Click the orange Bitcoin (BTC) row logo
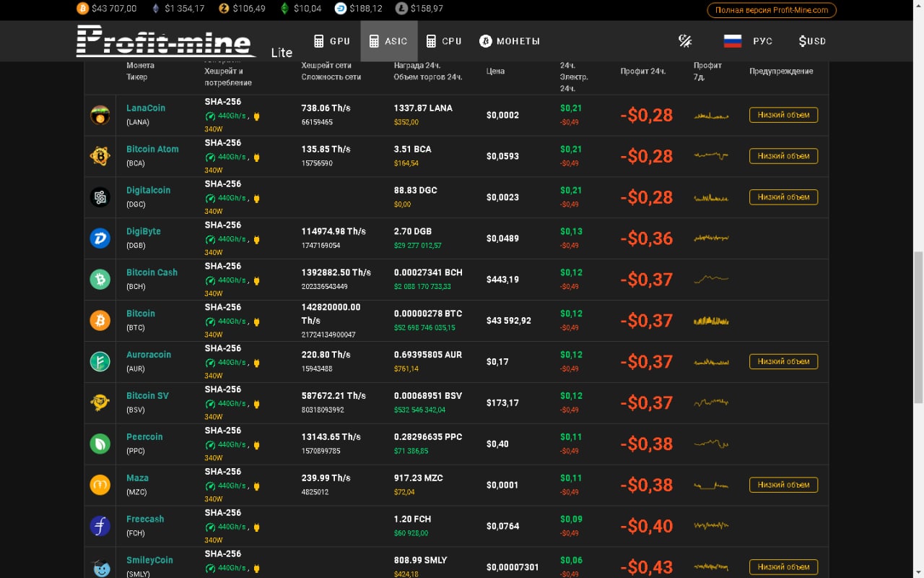 pyautogui.click(x=100, y=321)
